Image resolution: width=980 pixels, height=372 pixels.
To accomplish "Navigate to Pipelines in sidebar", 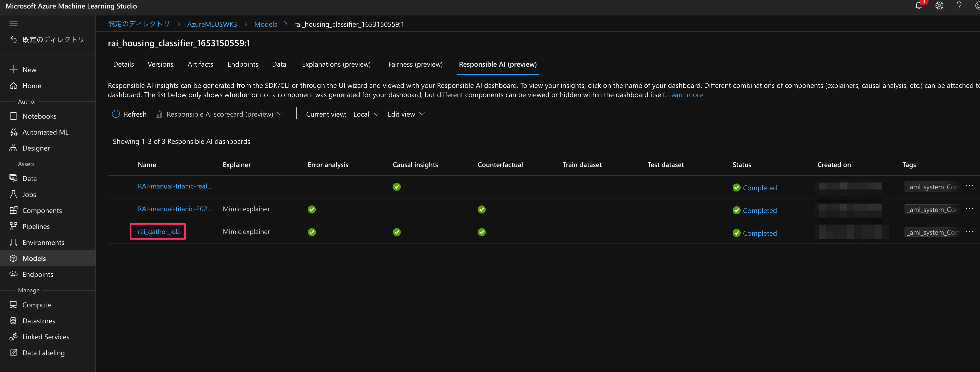I will pyautogui.click(x=36, y=226).
